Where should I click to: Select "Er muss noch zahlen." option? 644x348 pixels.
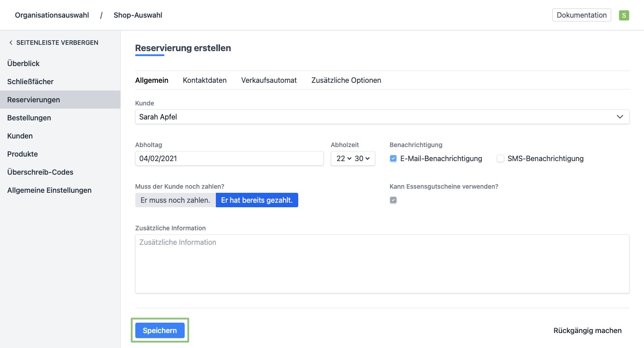pyautogui.click(x=175, y=200)
